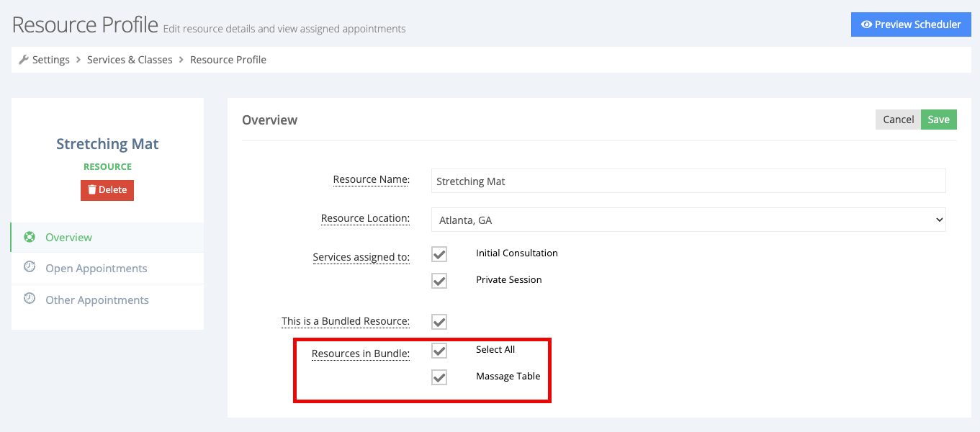Go to Services & Classes breadcrumb
Viewport: 980px width, 432px height.
tap(130, 60)
